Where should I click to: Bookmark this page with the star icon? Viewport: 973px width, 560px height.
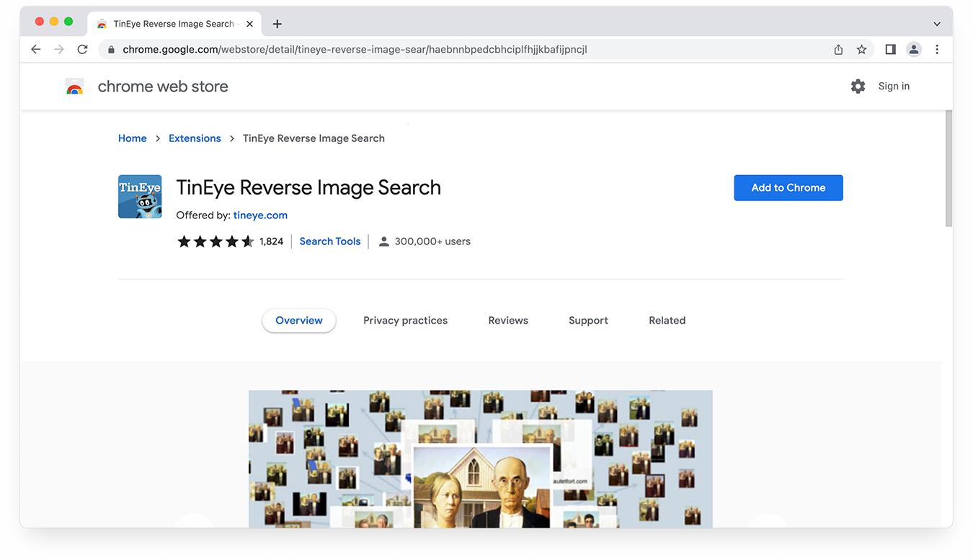pyautogui.click(x=861, y=50)
